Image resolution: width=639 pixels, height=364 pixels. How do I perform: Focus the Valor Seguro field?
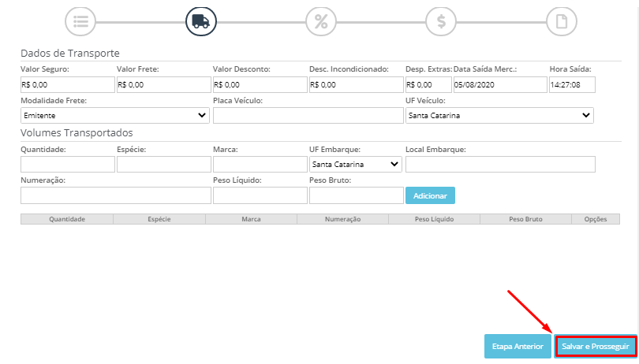(68, 84)
